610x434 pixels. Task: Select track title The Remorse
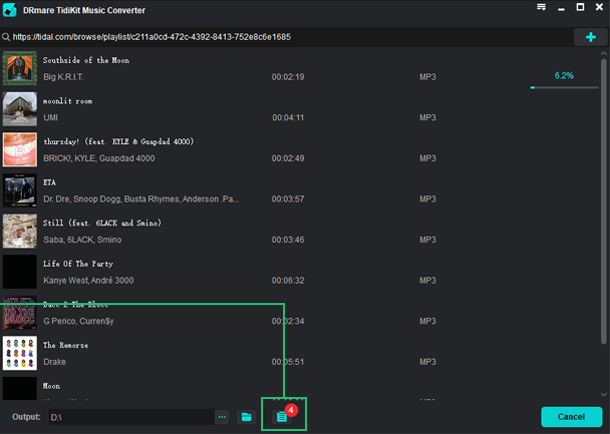[x=65, y=345]
